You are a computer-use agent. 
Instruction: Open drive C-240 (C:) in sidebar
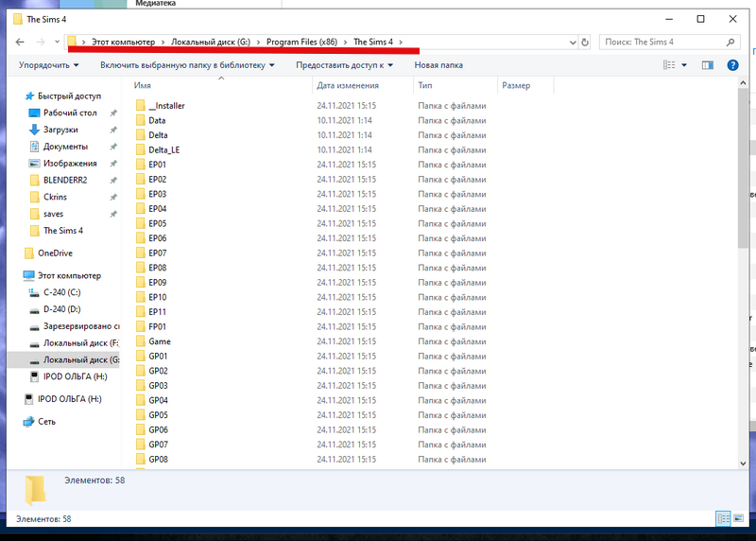(61, 292)
